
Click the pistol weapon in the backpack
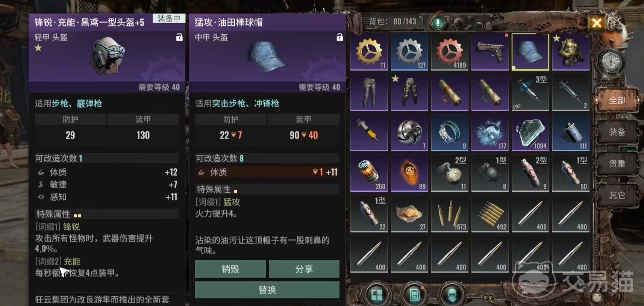[490, 52]
